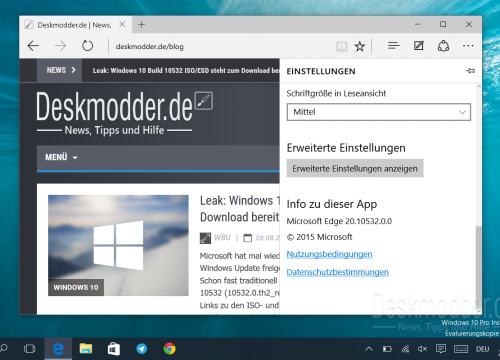Image resolution: width=500 pixels, height=360 pixels.
Task: Click the taskbar search magnifier
Action: tap(3, 348)
